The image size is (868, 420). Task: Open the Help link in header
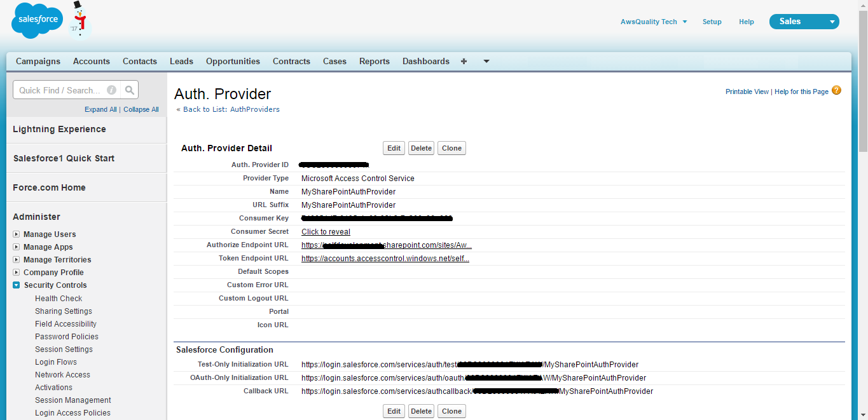(747, 22)
